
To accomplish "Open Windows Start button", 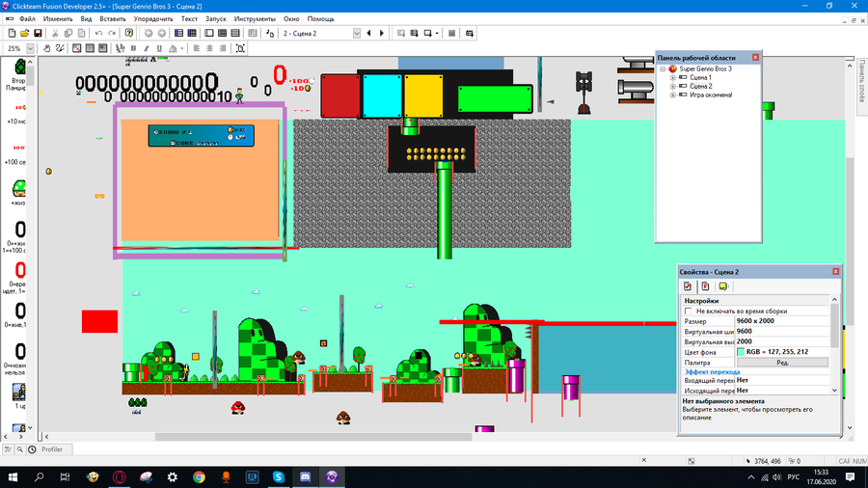I will tap(13, 477).
